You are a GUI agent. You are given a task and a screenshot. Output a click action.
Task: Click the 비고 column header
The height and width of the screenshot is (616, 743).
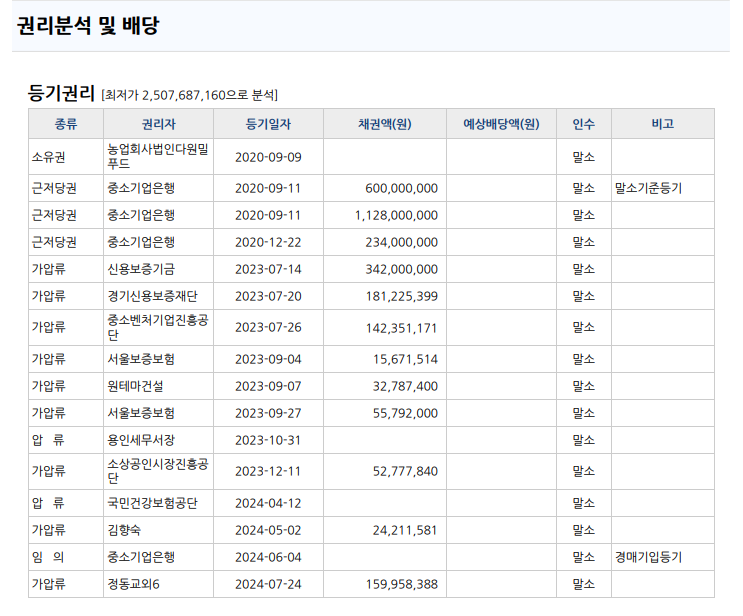[663, 124]
